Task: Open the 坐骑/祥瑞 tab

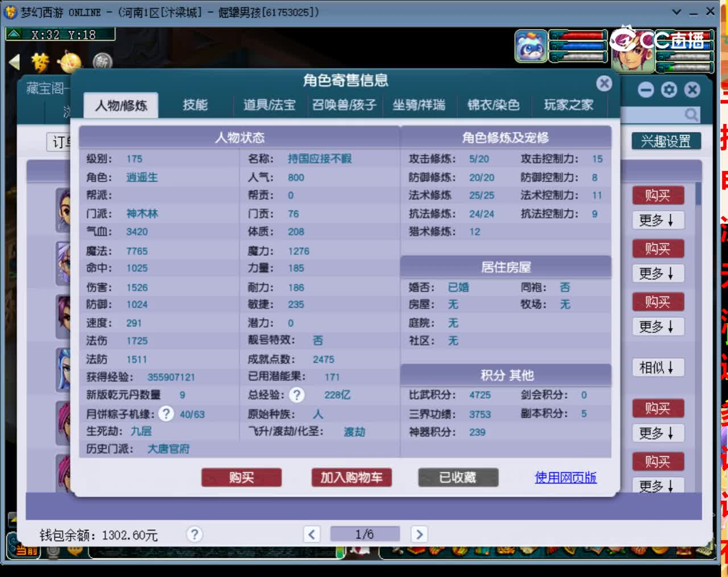Action: click(419, 105)
